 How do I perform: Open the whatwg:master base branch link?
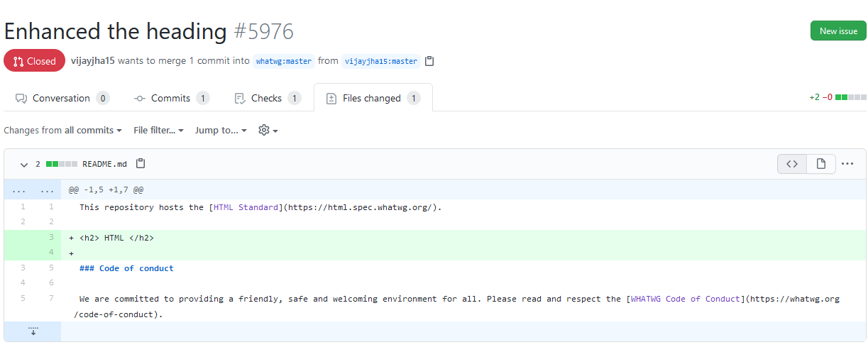coord(284,61)
